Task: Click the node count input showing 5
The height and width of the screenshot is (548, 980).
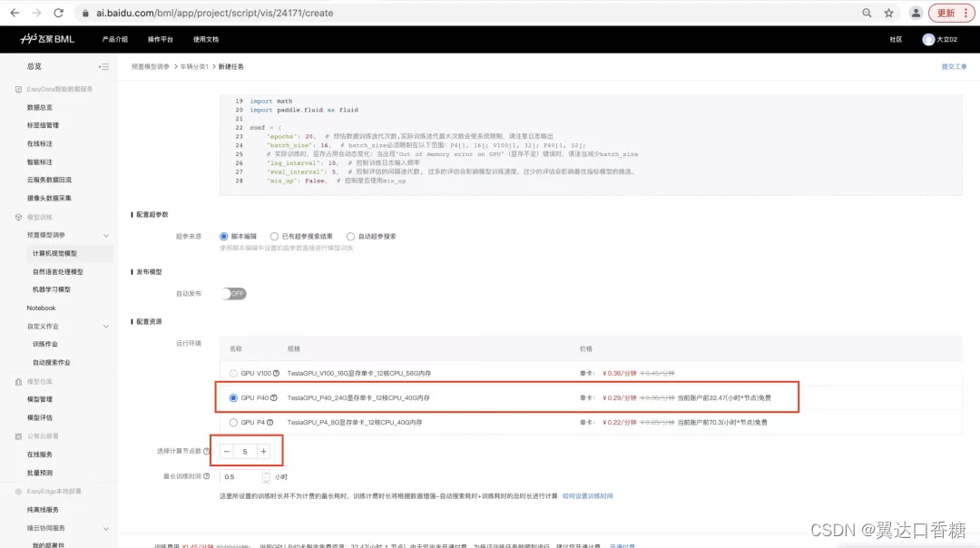Action: 245,451
